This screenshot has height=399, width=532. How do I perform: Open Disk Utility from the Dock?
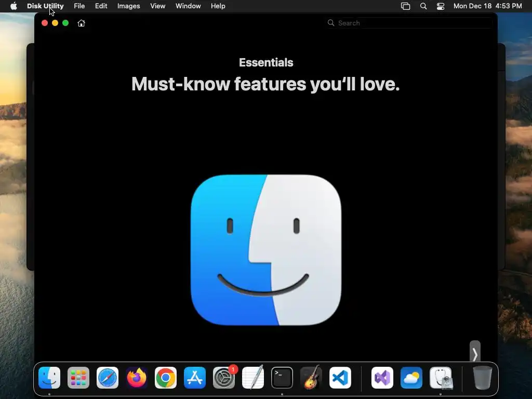(x=441, y=378)
